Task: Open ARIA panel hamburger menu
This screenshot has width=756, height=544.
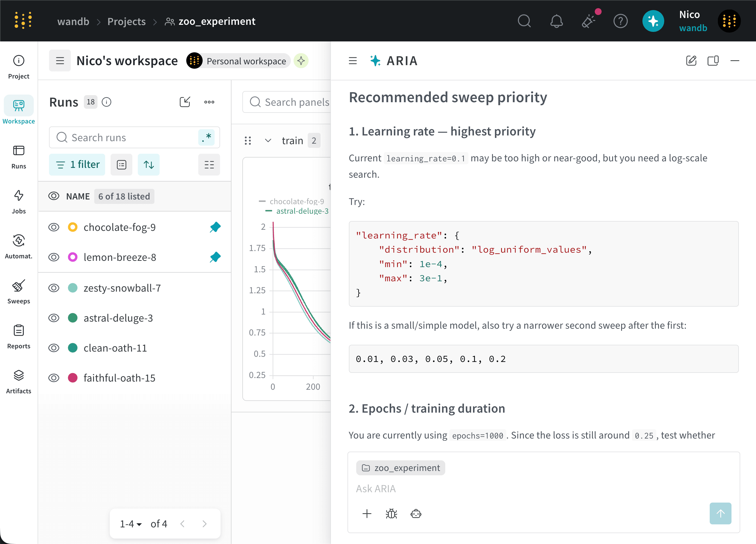Action: [x=353, y=61]
